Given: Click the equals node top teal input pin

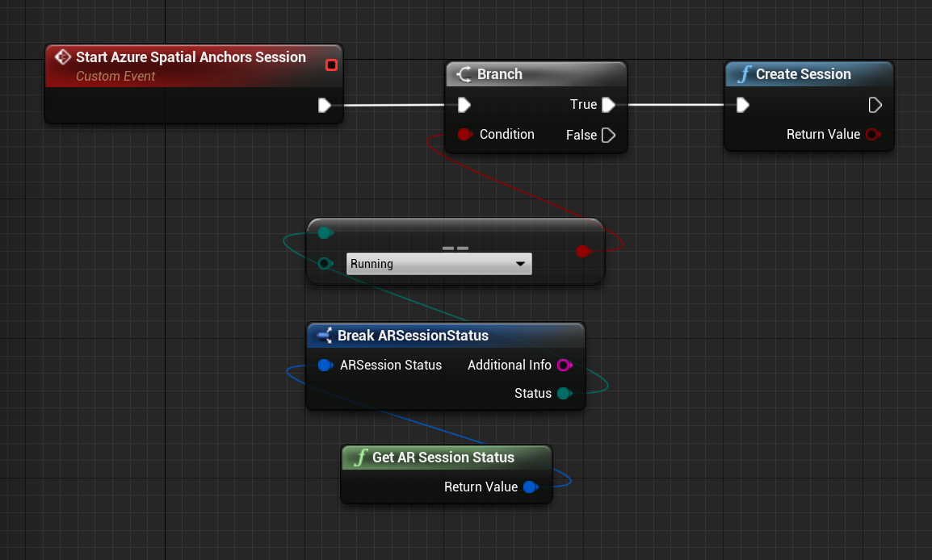Looking at the screenshot, I should [325, 232].
